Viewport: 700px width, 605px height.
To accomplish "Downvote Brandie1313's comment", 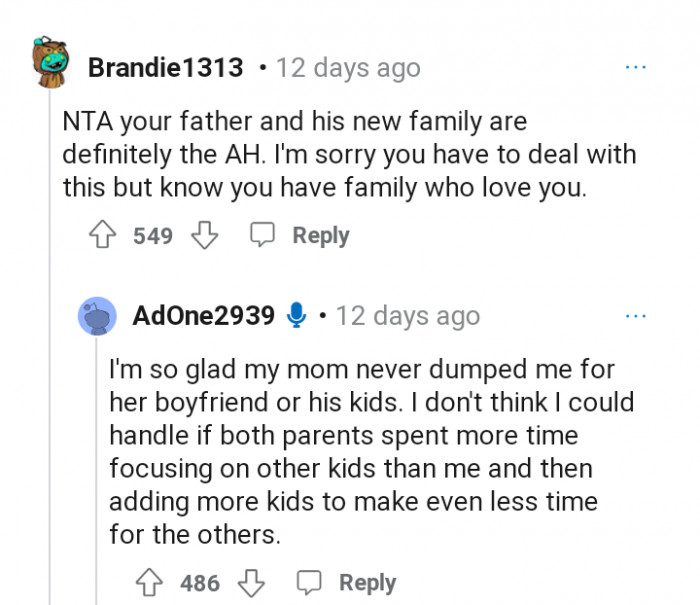I will coord(204,236).
